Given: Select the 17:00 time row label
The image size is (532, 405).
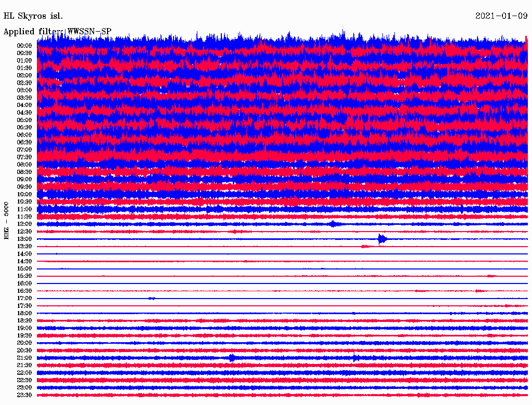Looking at the screenshot, I should coord(24,298).
